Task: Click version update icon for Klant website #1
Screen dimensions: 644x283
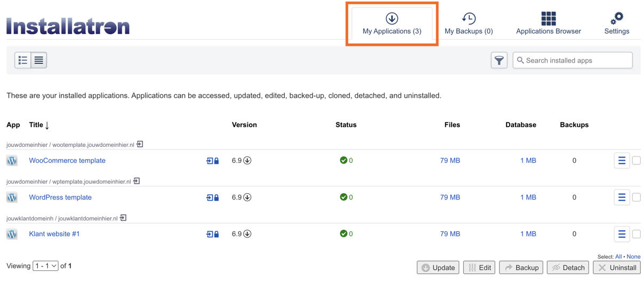Action: point(247,234)
